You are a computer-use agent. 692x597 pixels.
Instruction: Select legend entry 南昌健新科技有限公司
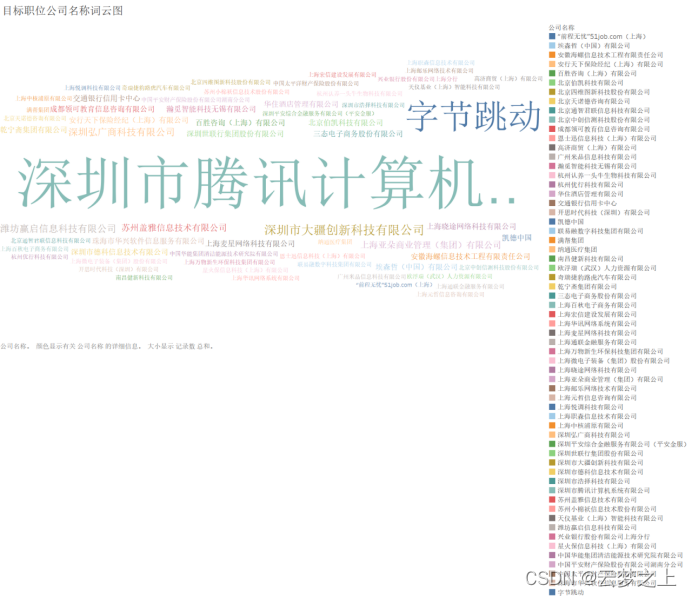tap(586, 259)
